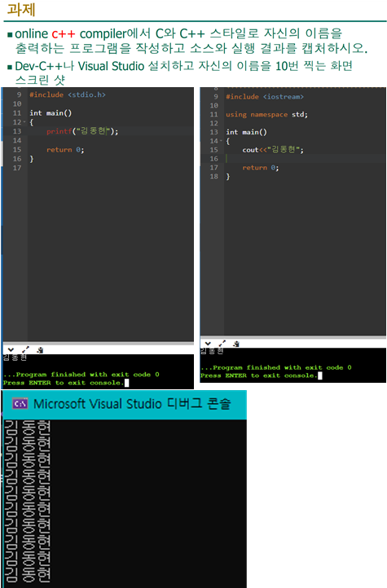387x588 pixels.
Task: Click the cout<<"김동현" line in the right editor
Action: pos(273,150)
